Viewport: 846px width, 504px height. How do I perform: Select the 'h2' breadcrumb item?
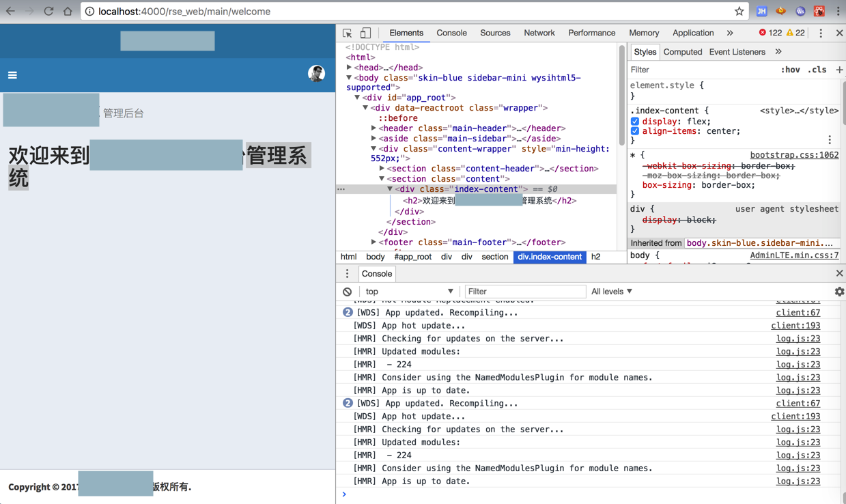click(596, 257)
